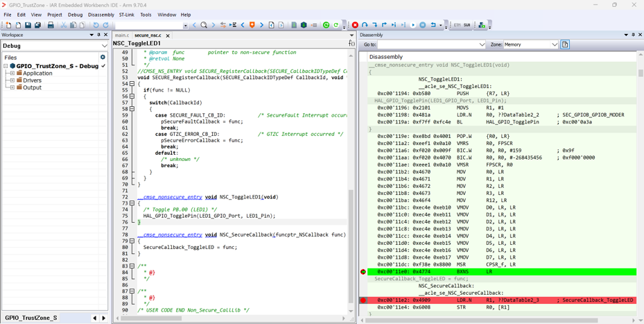Select the GPIO_TrustZone_S workspace tab
This screenshot has width=644, height=324.
pyautogui.click(x=31, y=318)
